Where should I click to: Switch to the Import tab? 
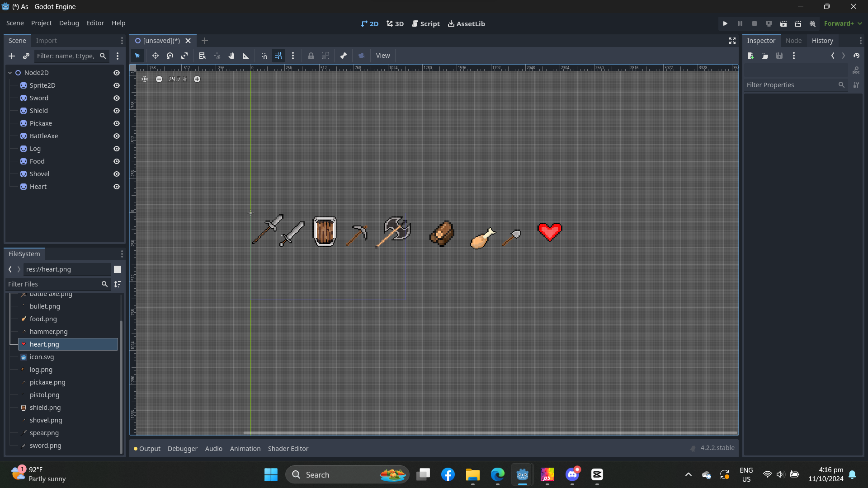[x=47, y=41]
